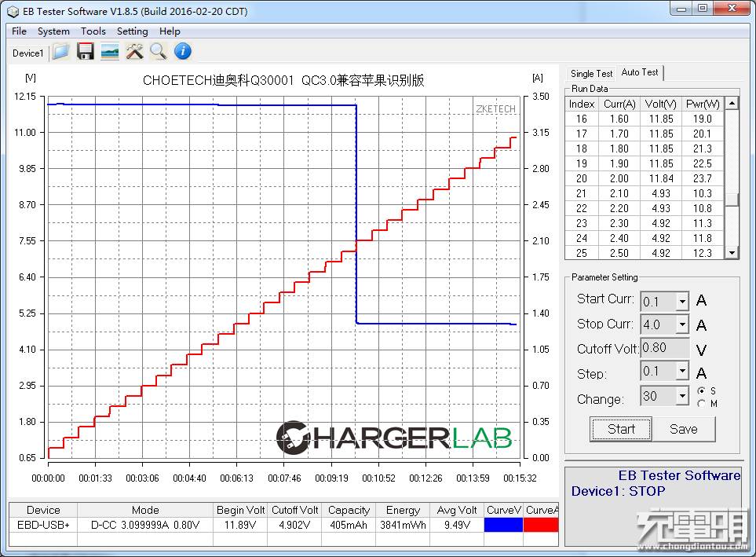
Task: Select the Device1 toolbar label
Action: click(x=28, y=53)
